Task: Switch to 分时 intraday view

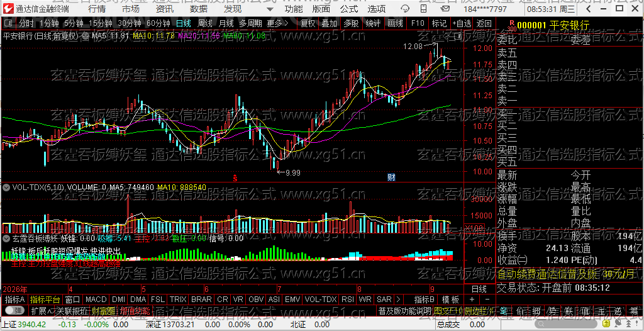Action: pyautogui.click(x=26, y=23)
